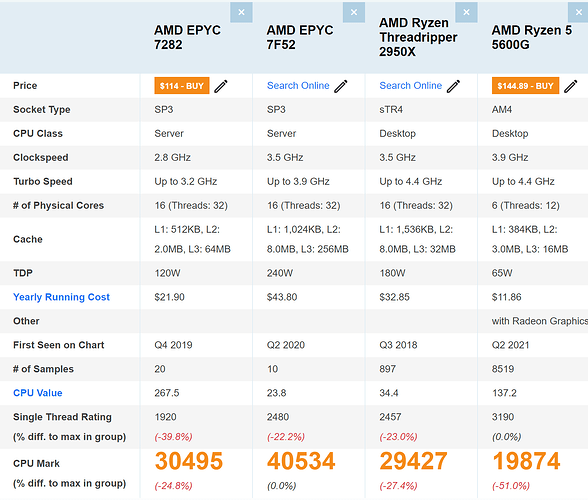
Task: Click the $114 - BUY button
Action: 182,86
